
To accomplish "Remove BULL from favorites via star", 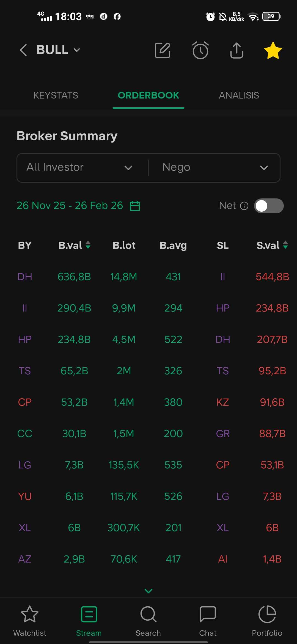I will point(273,50).
